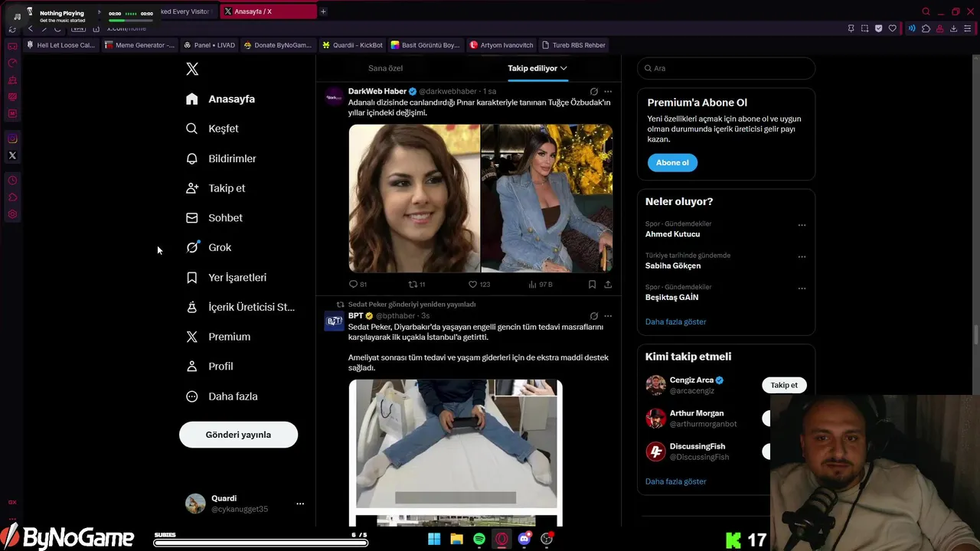This screenshot has width=980, height=551.
Task: Open Premium in navigation
Action: 218,337
